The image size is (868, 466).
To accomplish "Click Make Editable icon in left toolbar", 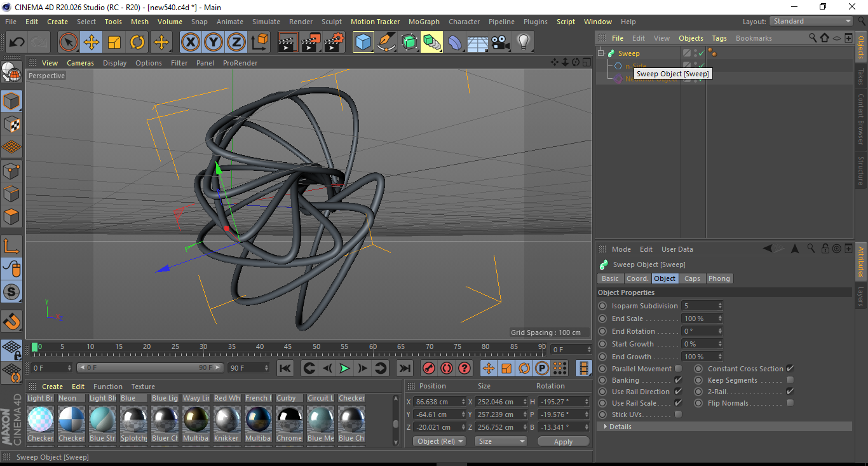I will 11,72.
